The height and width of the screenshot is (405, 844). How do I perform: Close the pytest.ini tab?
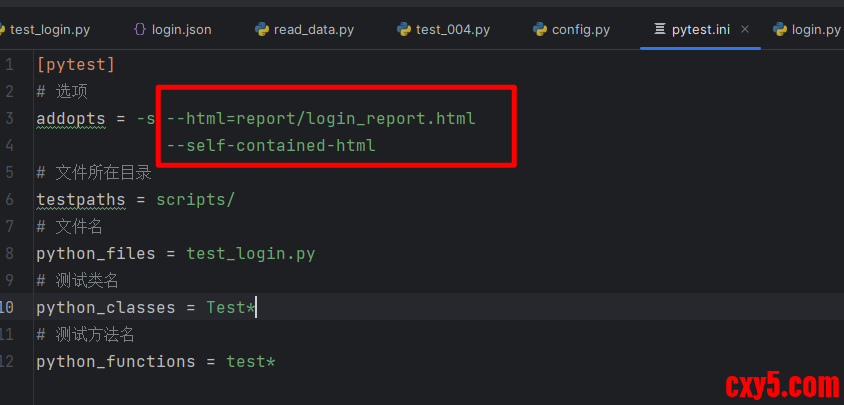745,30
